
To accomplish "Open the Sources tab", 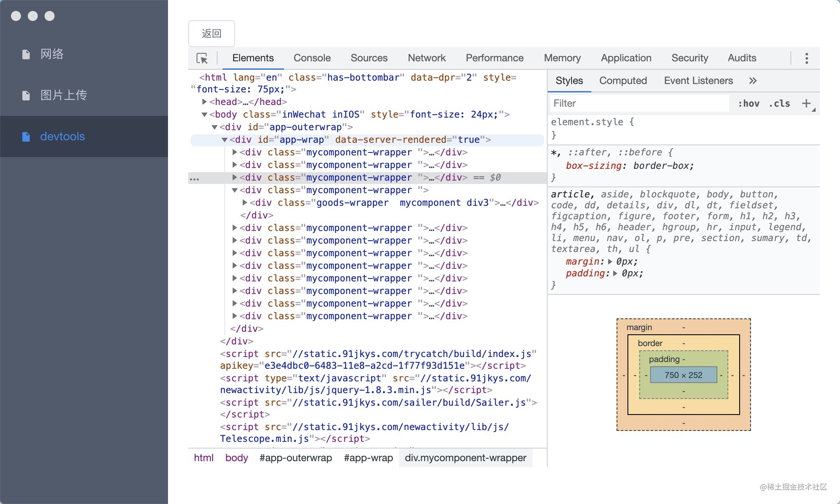I will point(369,58).
